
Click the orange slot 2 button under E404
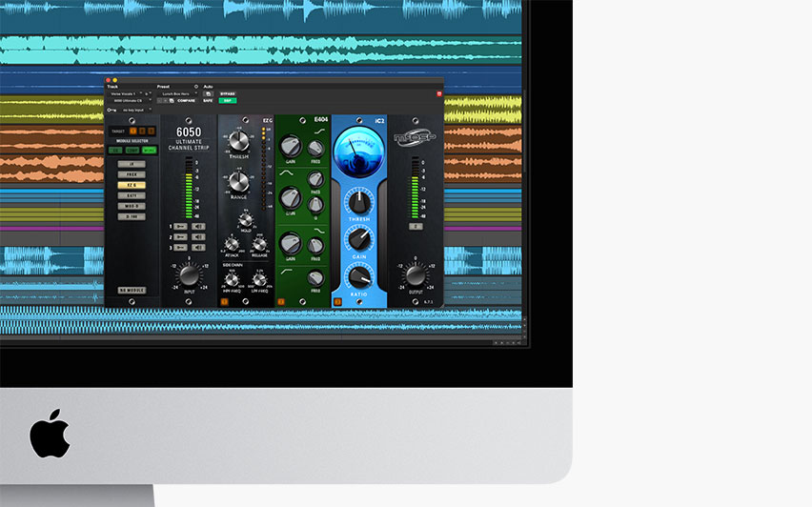(281, 301)
